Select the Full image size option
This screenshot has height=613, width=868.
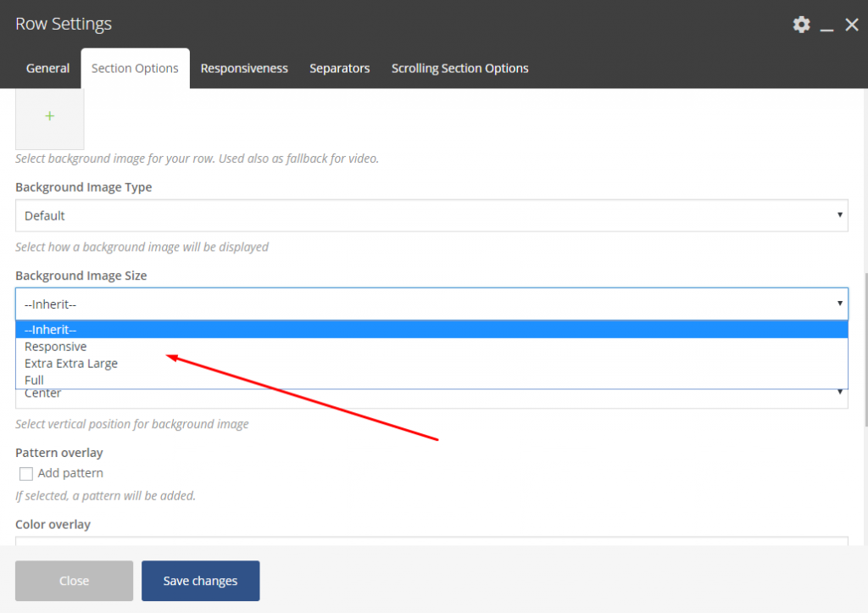click(x=34, y=380)
